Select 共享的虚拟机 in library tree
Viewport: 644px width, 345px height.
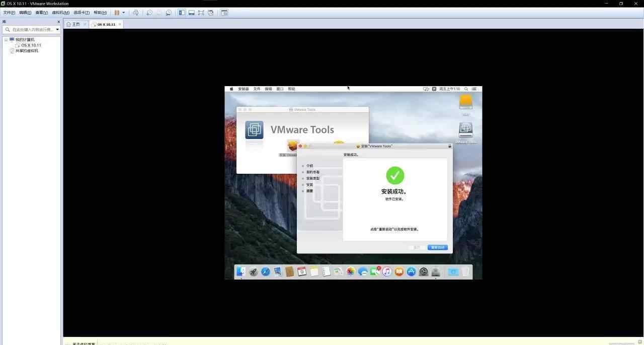pos(27,51)
